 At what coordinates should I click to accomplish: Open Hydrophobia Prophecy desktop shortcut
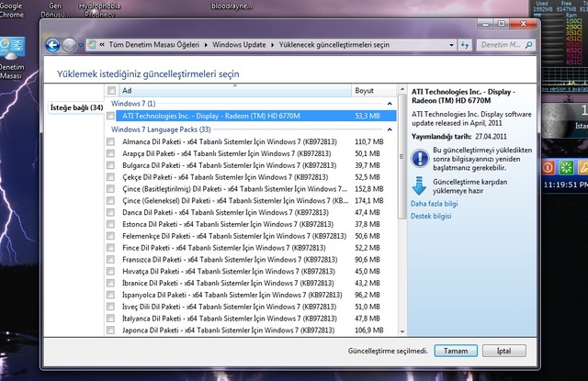(100, 10)
